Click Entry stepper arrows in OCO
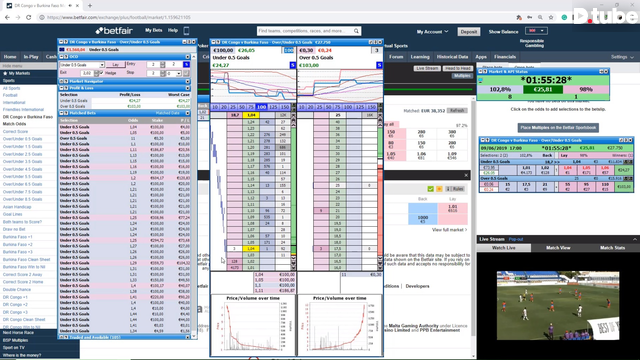This screenshot has height=360, width=640. [x=163, y=64]
